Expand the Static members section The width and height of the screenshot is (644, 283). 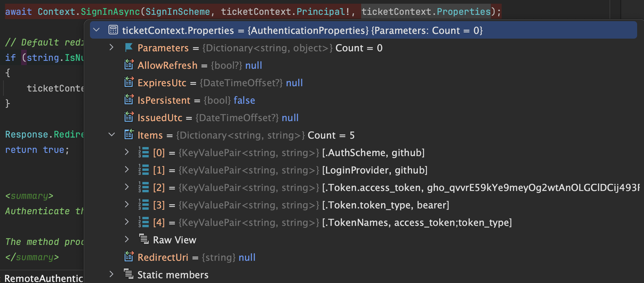[111, 275]
